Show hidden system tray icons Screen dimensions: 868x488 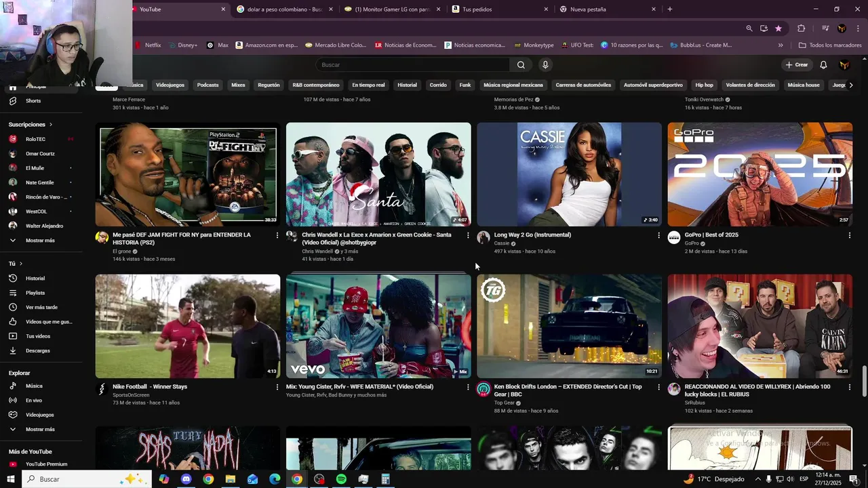point(757,479)
